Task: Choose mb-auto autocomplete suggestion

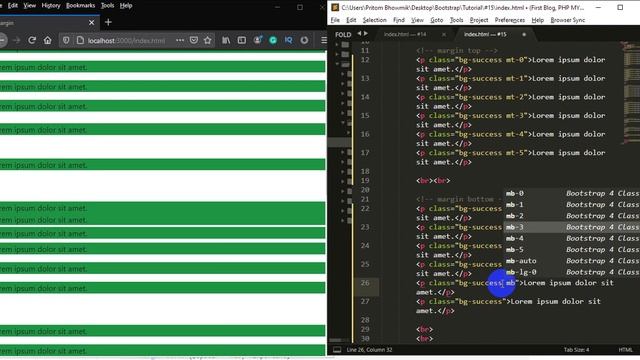Action: pos(571,261)
